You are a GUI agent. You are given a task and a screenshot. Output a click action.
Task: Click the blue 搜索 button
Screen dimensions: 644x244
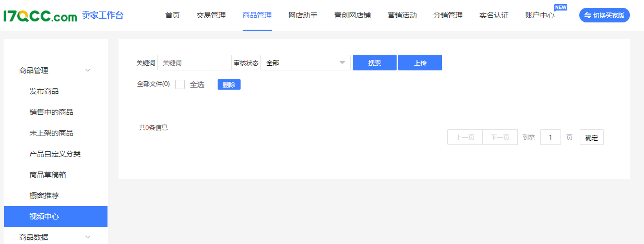374,63
